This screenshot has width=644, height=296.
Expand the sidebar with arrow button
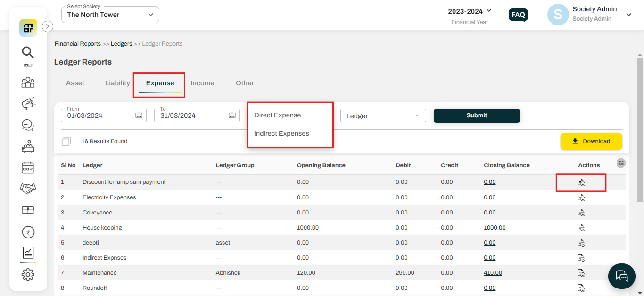[48, 26]
